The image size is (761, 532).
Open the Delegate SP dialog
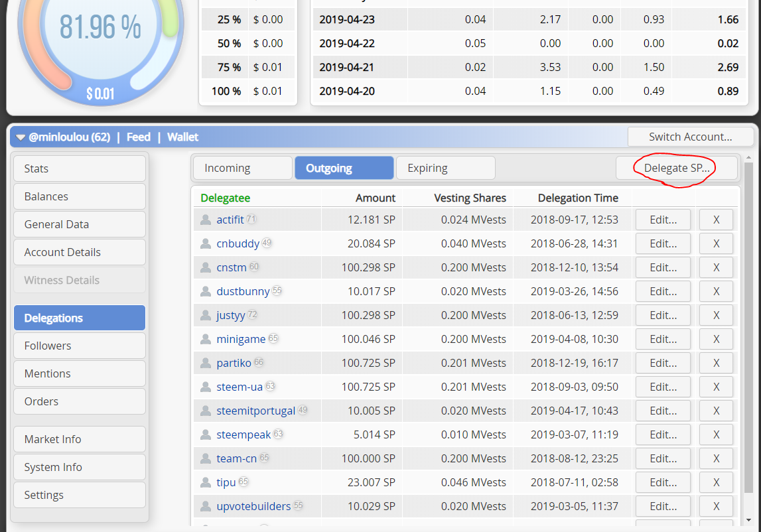pos(677,168)
